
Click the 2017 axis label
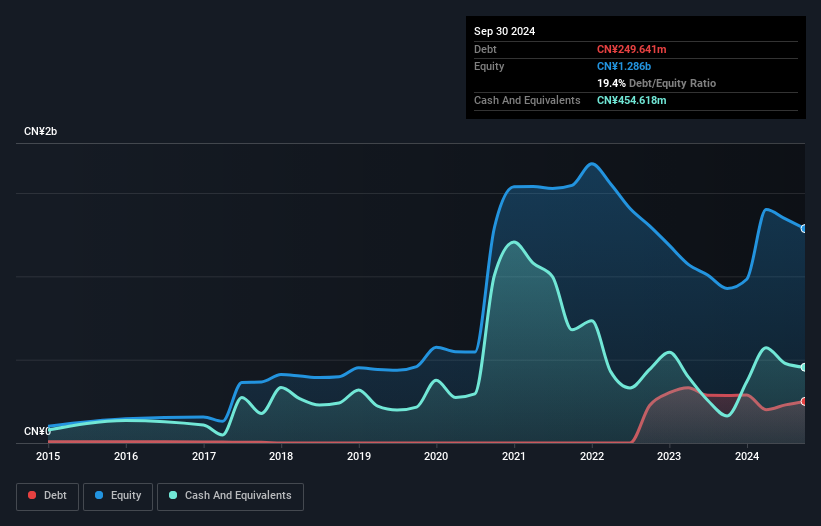204,456
